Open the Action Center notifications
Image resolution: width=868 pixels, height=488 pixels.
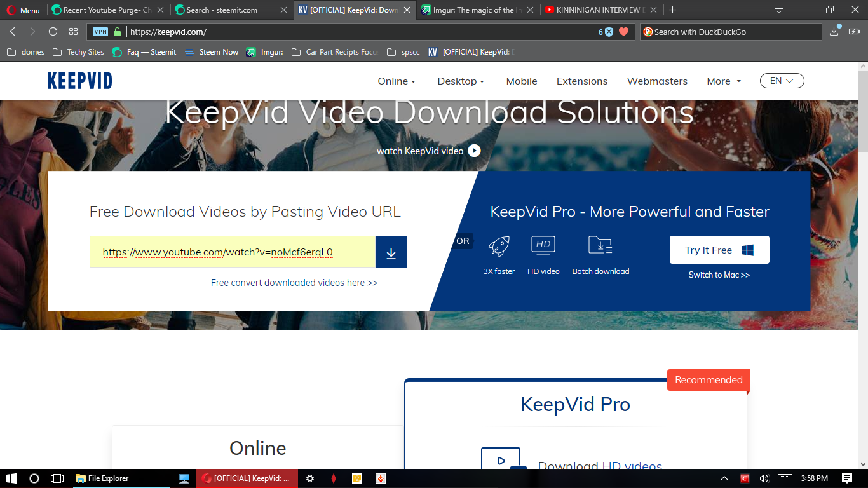tap(847, 478)
